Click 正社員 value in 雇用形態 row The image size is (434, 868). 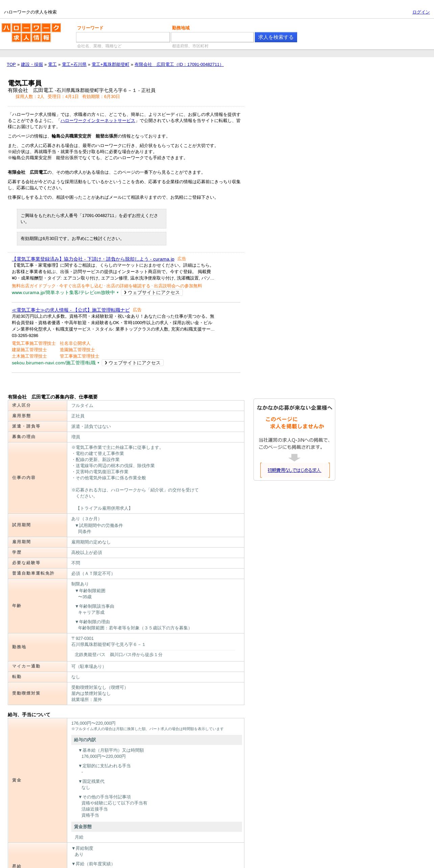[78, 416]
